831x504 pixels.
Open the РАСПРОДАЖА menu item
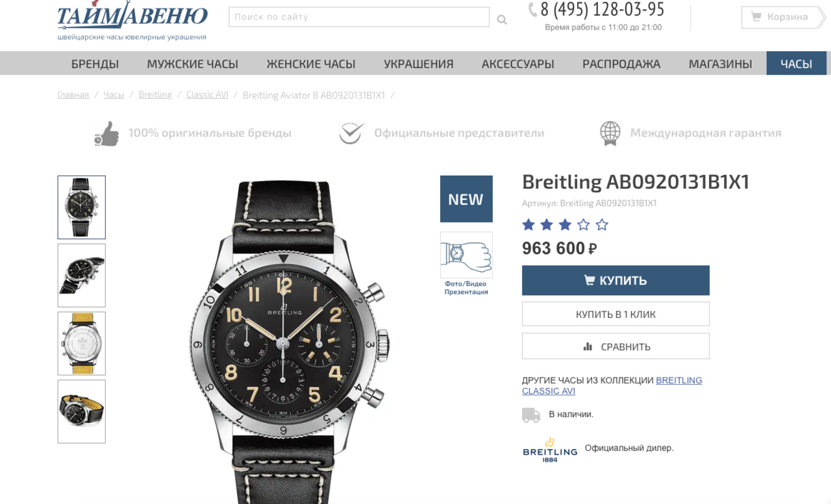click(x=621, y=64)
